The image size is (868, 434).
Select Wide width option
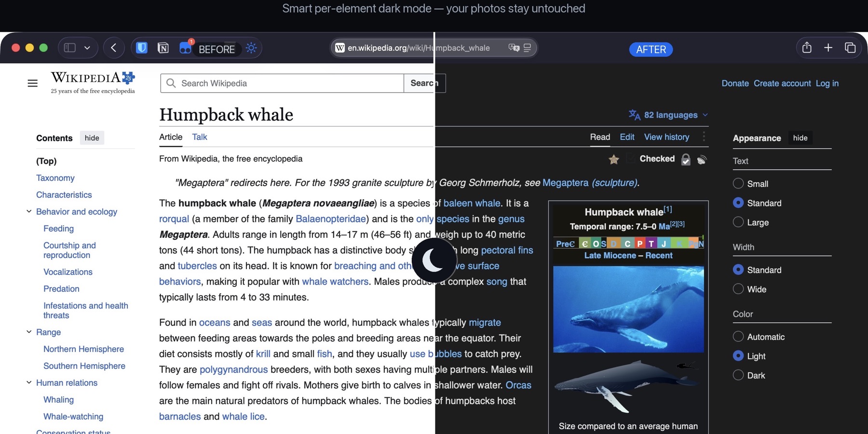pyautogui.click(x=738, y=289)
